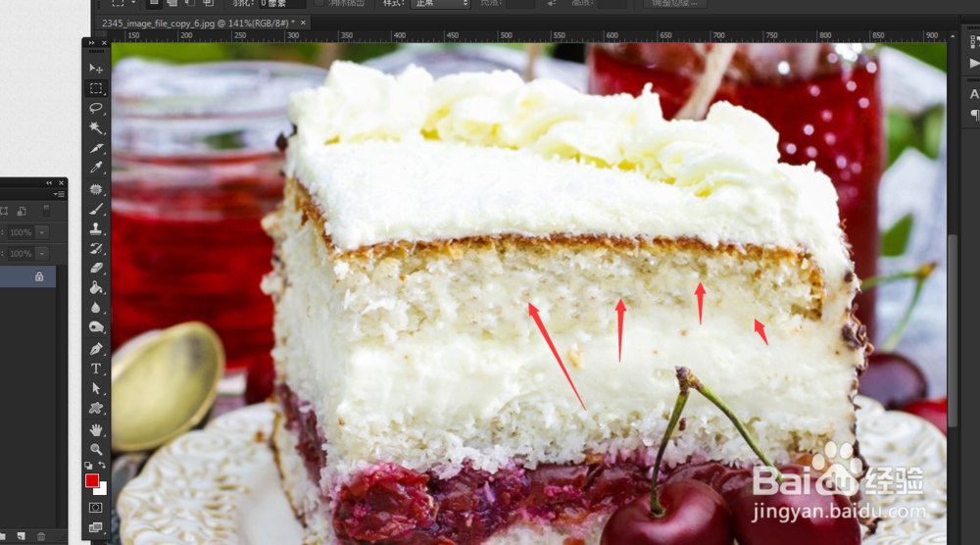The height and width of the screenshot is (545, 980).
Task: Select the Zoom tool
Action: (x=96, y=449)
